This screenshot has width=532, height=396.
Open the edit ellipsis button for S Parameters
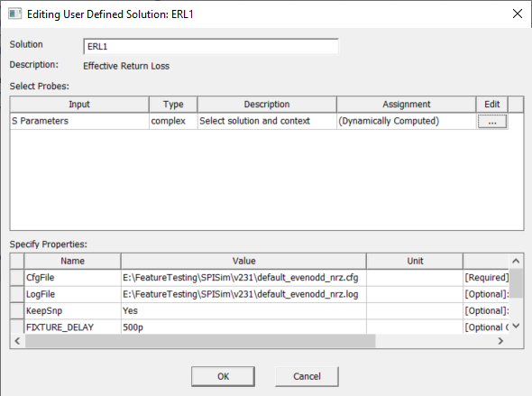[492, 122]
